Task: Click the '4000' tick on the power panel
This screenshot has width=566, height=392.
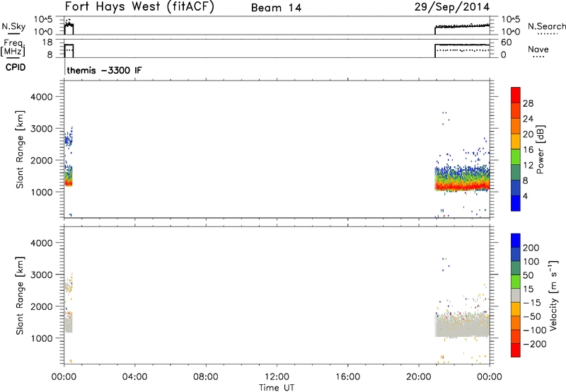Action: pyautogui.click(x=42, y=97)
